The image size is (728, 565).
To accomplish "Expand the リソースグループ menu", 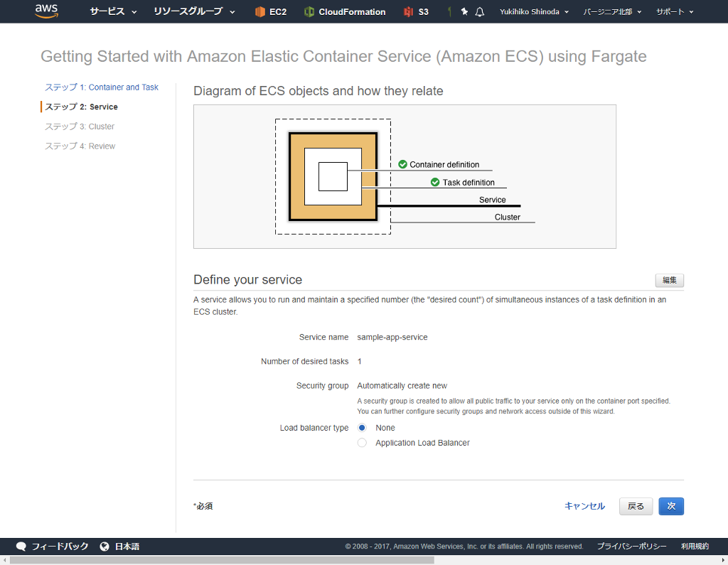I will coord(194,11).
